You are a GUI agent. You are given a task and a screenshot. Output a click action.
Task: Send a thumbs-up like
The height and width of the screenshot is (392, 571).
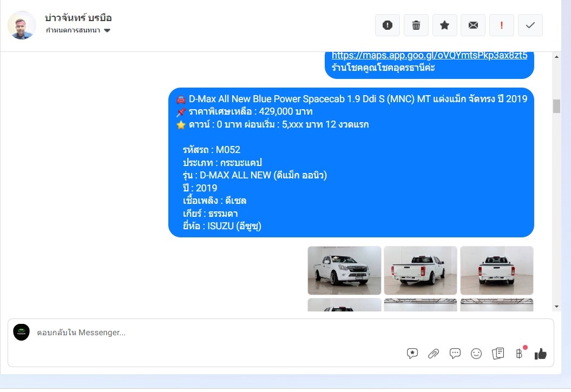(x=541, y=354)
